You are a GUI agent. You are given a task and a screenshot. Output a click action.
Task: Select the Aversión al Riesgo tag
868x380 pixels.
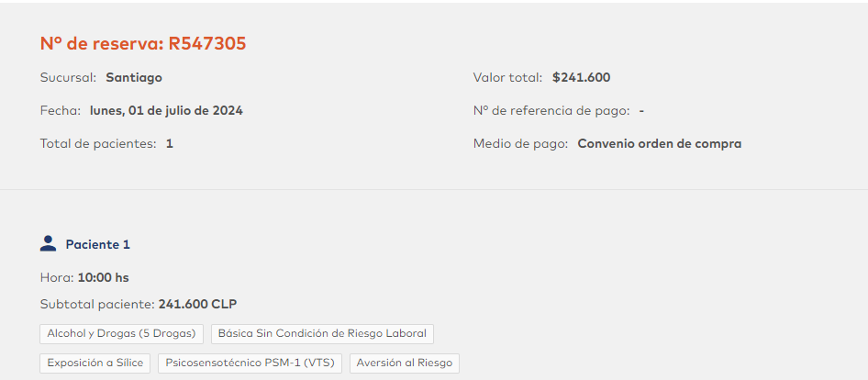pos(405,363)
